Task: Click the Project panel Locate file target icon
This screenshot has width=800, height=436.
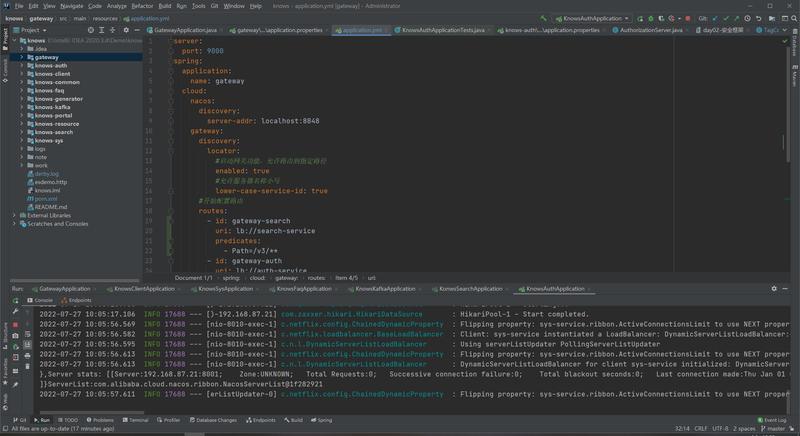Action: [90, 30]
